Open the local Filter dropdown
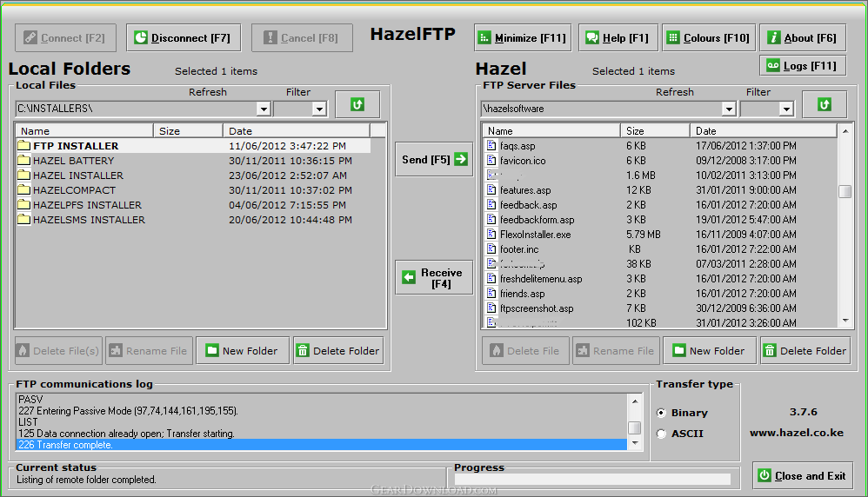The width and height of the screenshot is (868, 497). coord(319,109)
